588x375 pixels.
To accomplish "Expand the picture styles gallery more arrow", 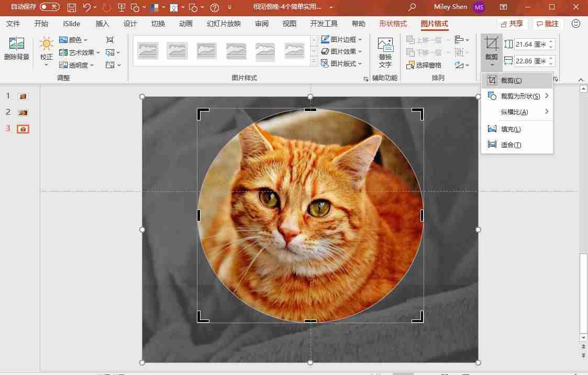I will (x=314, y=62).
